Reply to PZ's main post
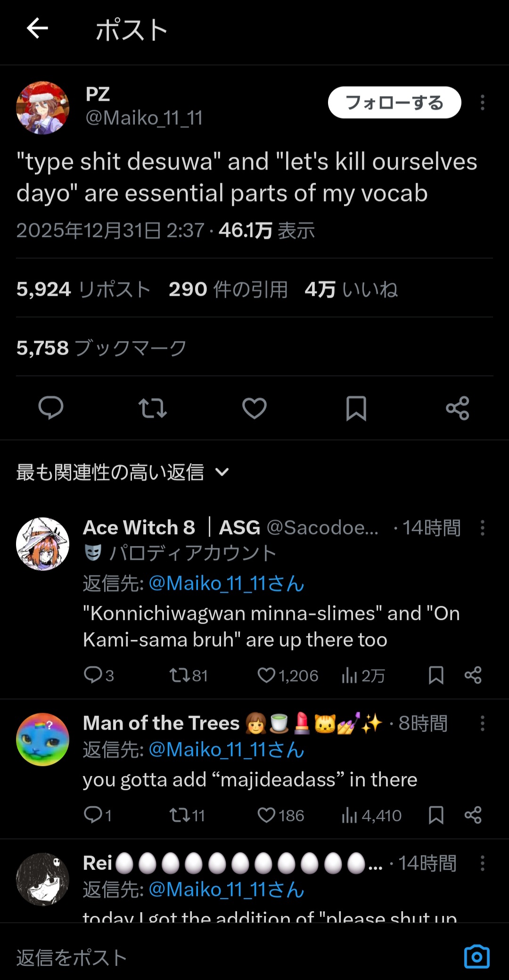 point(50,408)
